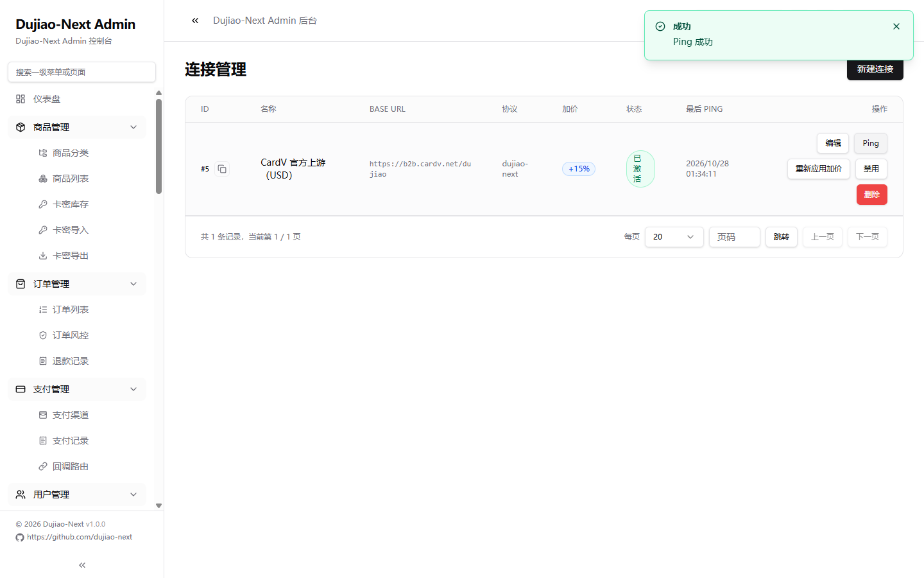Collapse the 商品管理 menu group
This screenshot has width=924, height=578.
(x=133, y=127)
